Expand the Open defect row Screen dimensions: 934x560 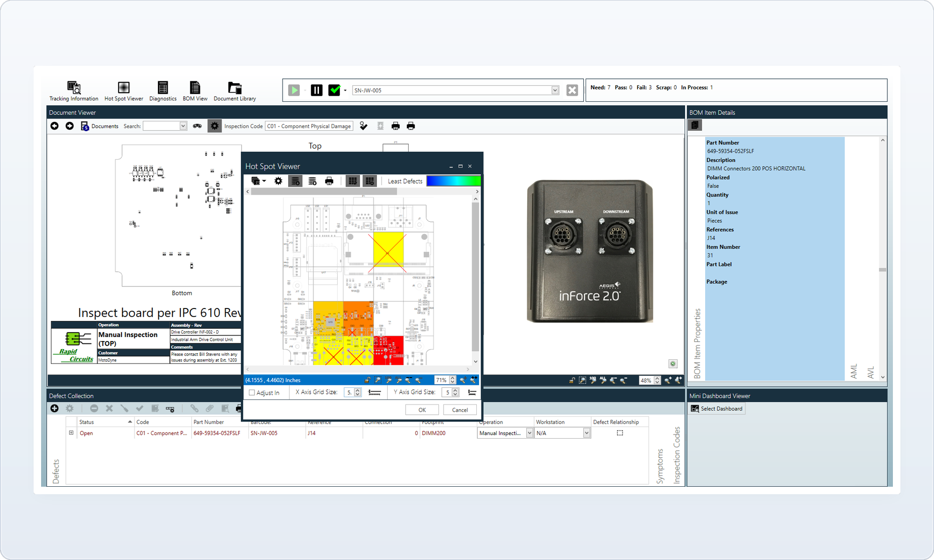pos(71,433)
